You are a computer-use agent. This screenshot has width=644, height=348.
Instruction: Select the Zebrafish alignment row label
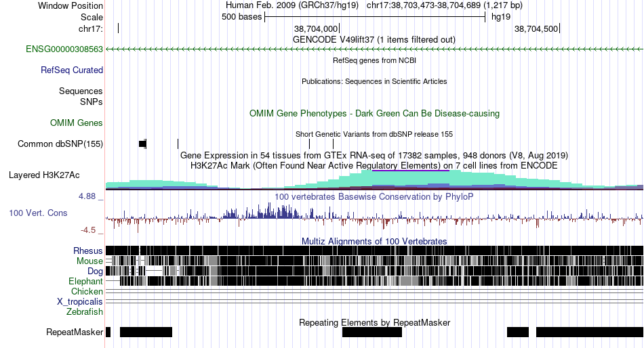pos(85,312)
